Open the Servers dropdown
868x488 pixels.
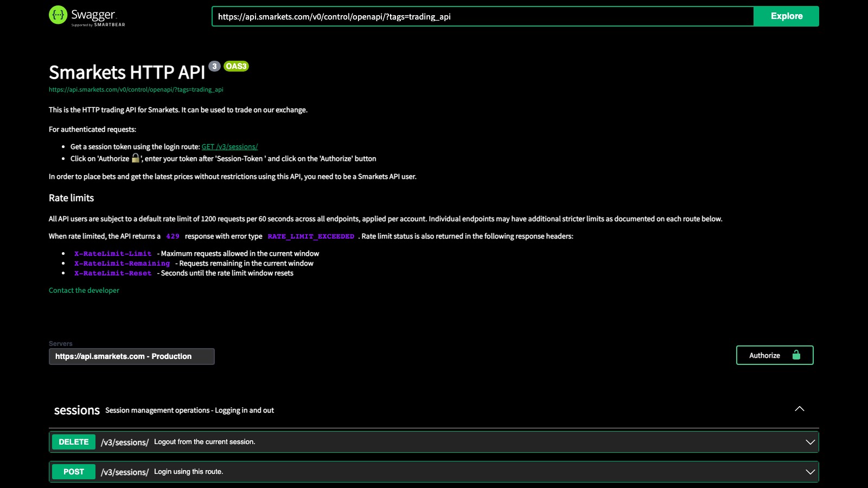click(x=132, y=356)
